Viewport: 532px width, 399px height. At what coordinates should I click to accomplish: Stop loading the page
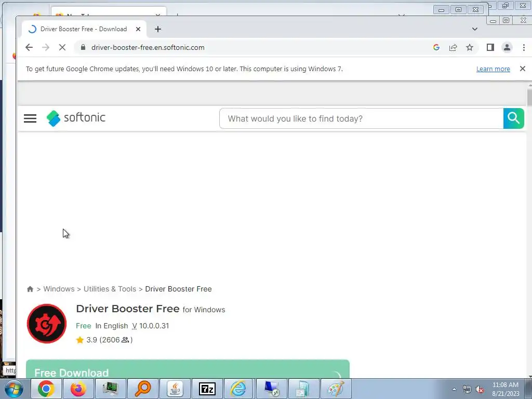click(x=62, y=47)
